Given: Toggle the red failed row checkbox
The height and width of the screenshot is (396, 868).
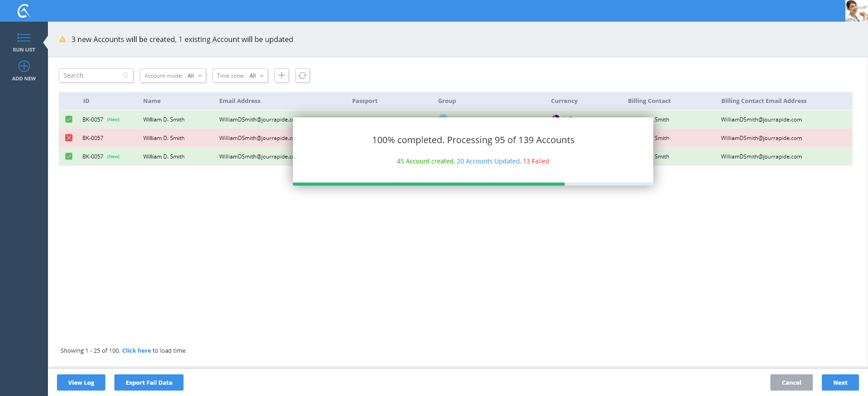Looking at the screenshot, I should [69, 138].
